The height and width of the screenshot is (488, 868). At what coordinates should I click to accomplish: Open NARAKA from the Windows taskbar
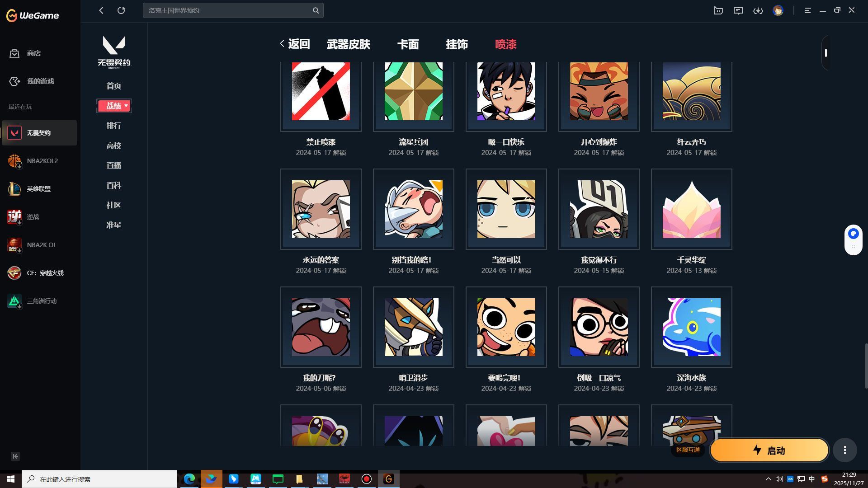coord(344,479)
